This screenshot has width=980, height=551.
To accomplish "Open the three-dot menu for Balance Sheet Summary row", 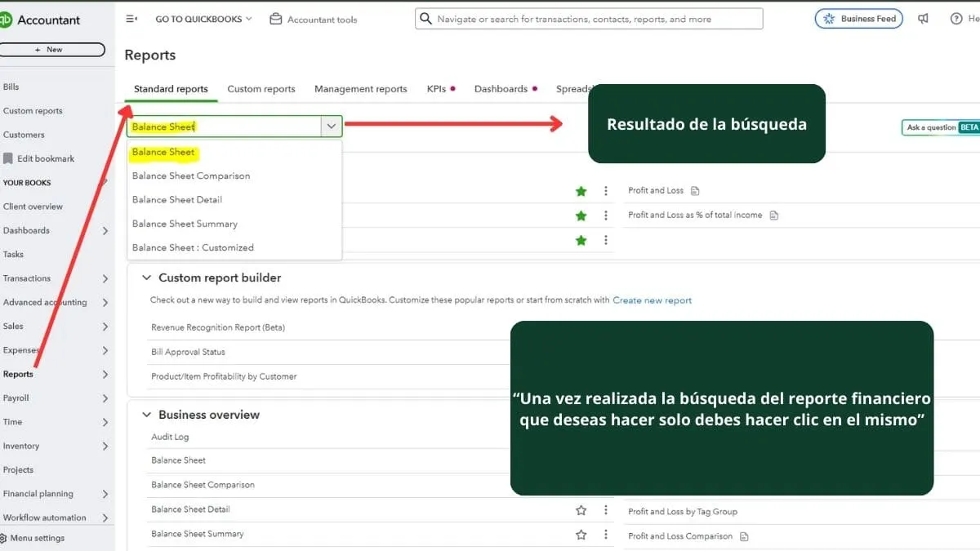I will click(x=605, y=535).
